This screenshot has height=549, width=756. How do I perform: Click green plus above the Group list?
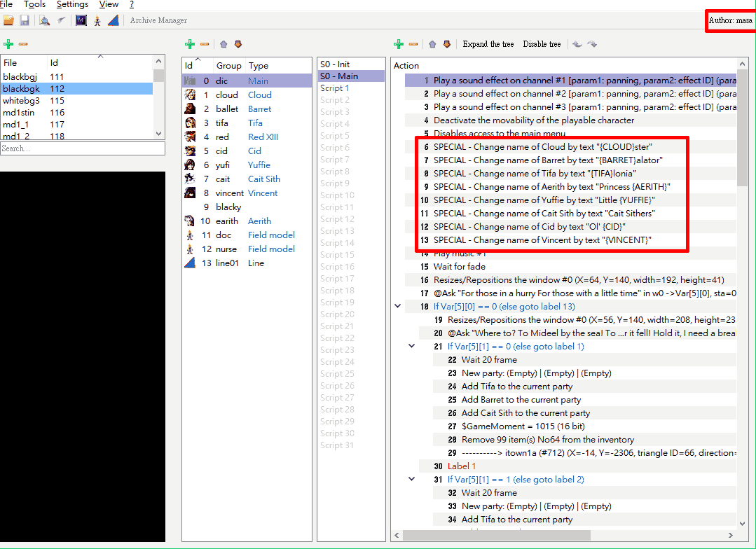(x=189, y=44)
